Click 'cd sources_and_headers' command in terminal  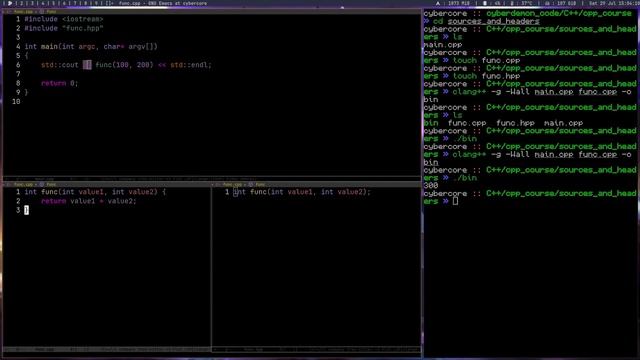tap(486, 21)
